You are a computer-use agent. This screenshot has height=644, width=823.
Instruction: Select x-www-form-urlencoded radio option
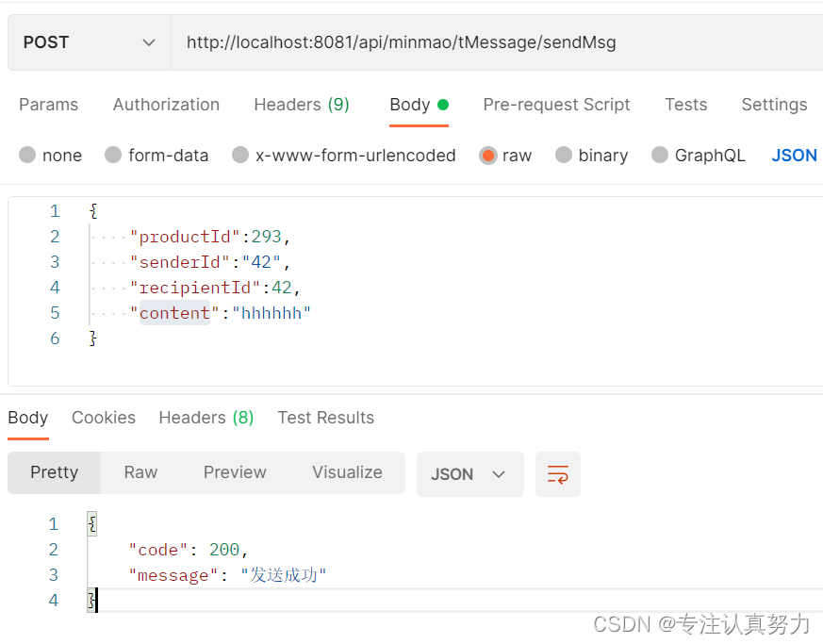click(240, 155)
